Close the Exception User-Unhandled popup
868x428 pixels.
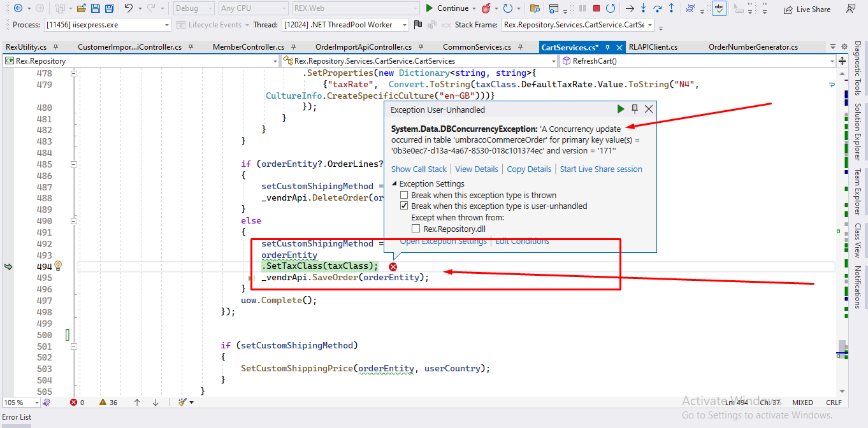point(648,109)
